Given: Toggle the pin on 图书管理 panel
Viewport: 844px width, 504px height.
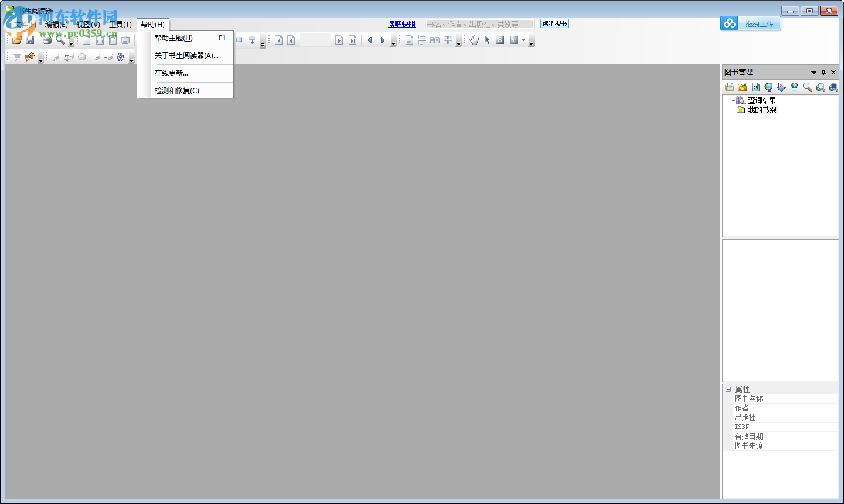Looking at the screenshot, I should click(823, 72).
